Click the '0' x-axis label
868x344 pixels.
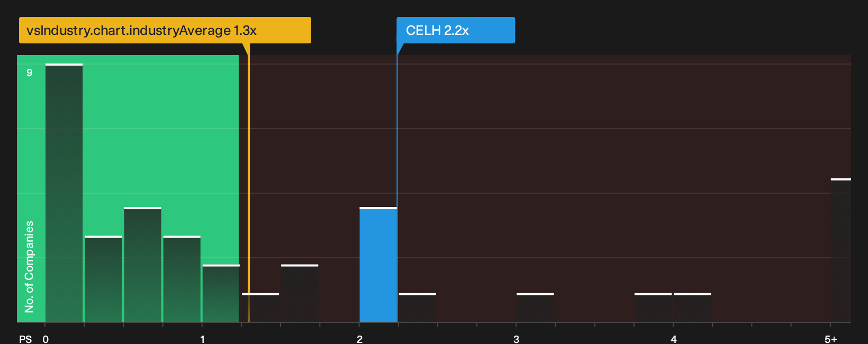point(46,339)
